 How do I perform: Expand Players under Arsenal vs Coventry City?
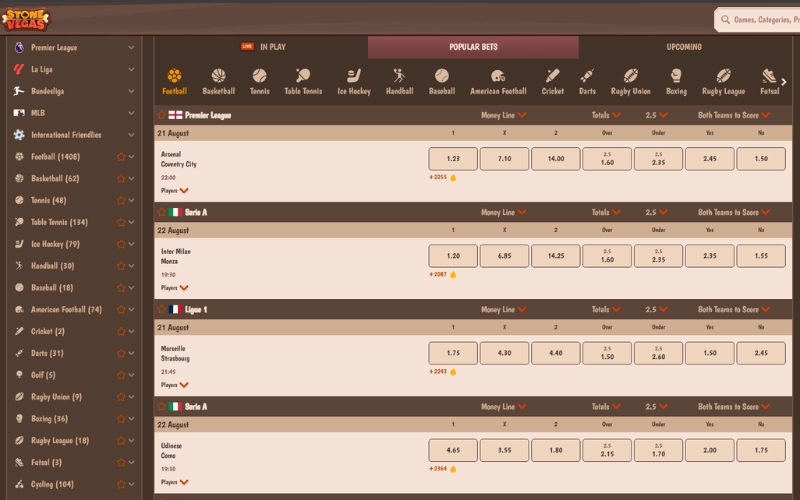pos(174,191)
